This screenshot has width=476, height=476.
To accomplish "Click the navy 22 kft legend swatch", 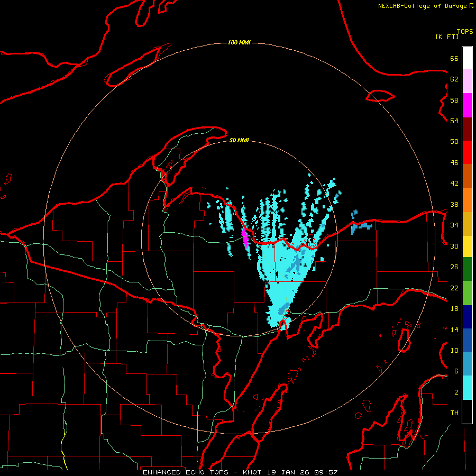I will point(467,317).
